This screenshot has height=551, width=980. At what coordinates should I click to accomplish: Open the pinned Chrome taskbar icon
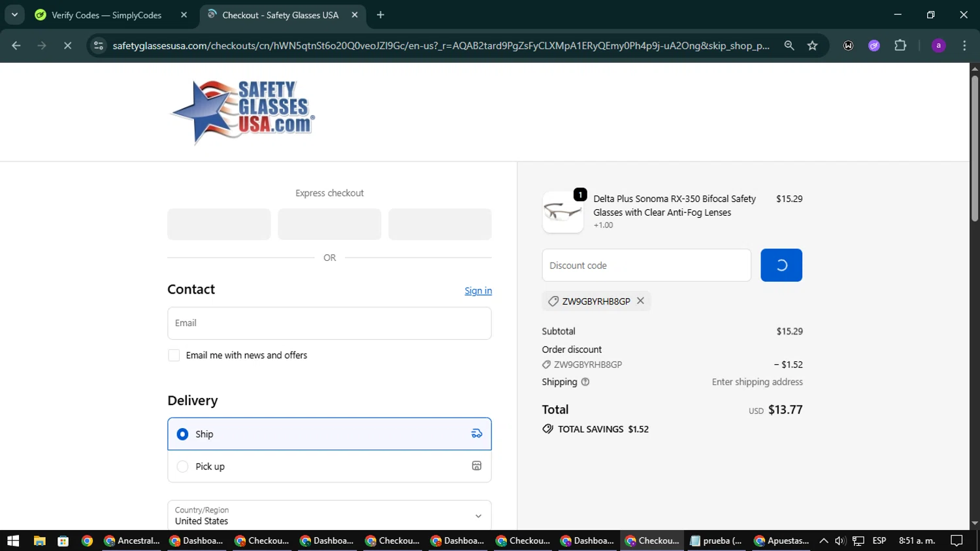click(x=87, y=541)
